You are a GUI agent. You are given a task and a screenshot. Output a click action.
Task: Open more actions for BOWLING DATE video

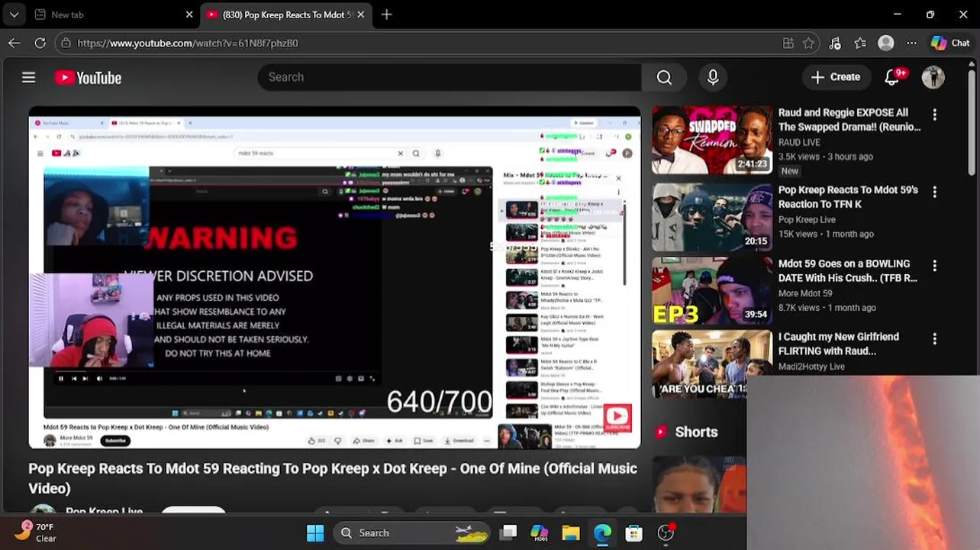coord(934,265)
